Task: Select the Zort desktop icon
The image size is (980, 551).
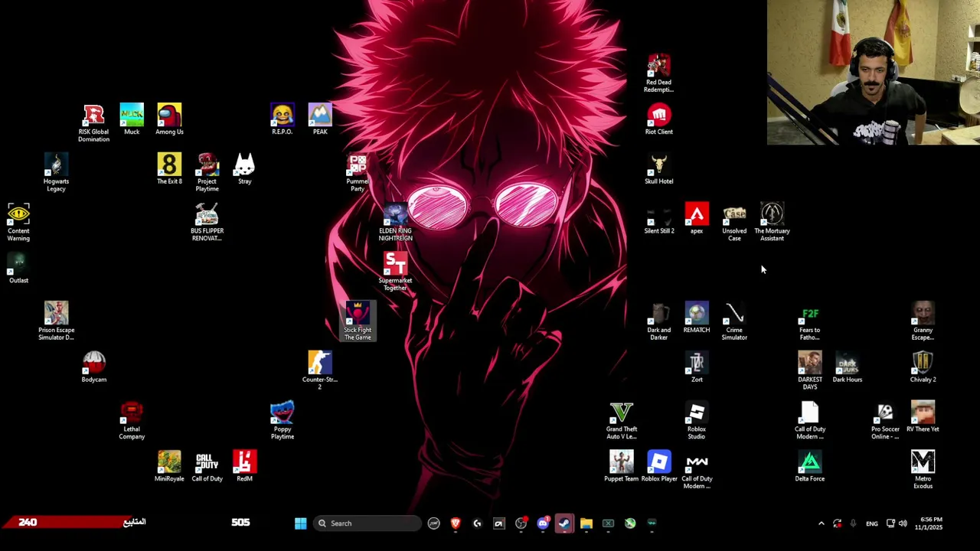Action: click(697, 367)
